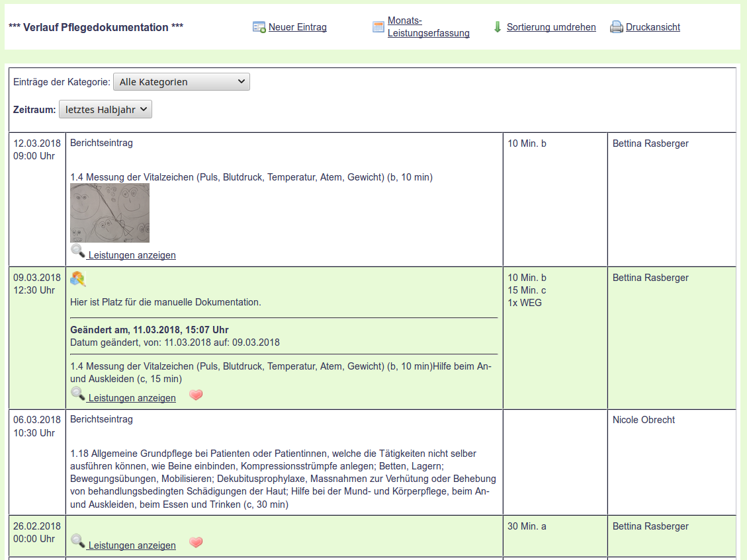Click the magnifier icon in the 09.03.2018 entry

click(x=78, y=394)
